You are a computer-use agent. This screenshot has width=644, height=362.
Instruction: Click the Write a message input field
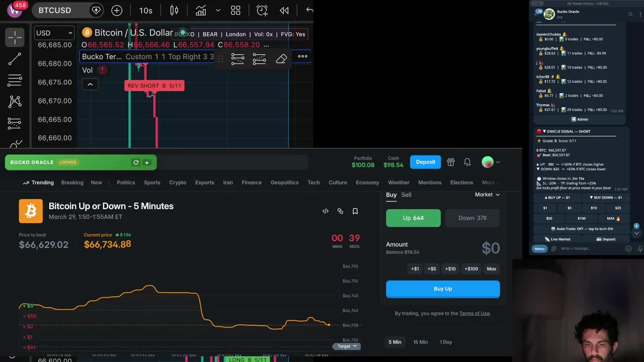(x=591, y=249)
